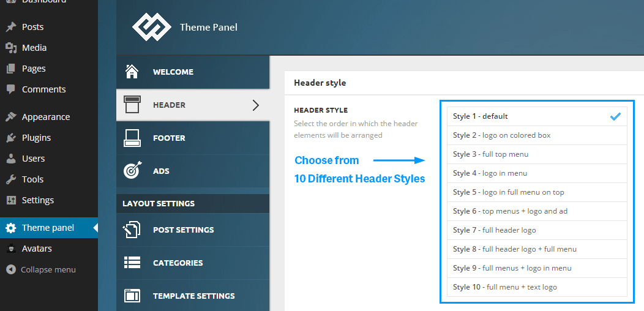644x311 pixels.
Task: Select Style 2 - logo on colored box
Action: tap(537, 135)
